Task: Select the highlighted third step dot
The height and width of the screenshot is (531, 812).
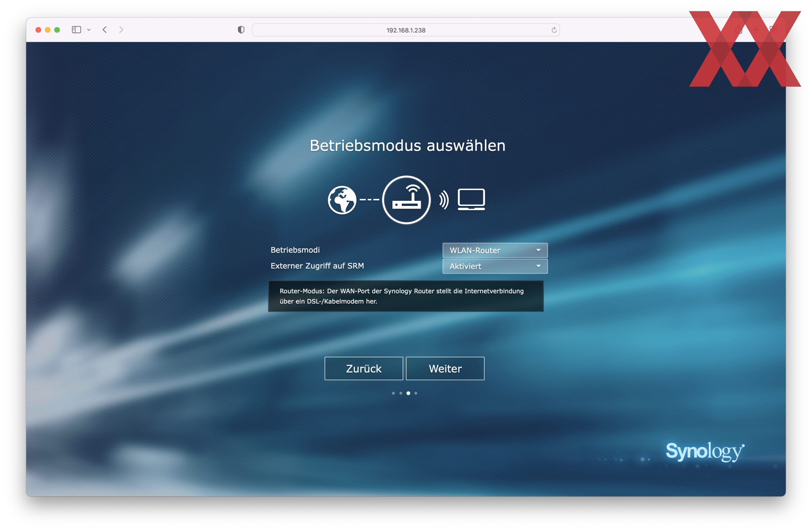Action: 408,393
